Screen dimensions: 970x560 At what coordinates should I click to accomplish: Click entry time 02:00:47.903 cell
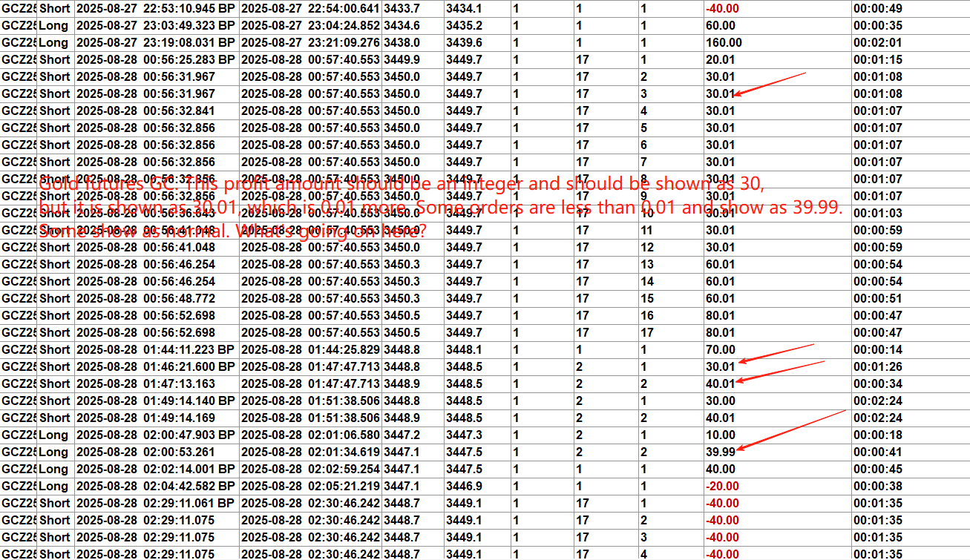tap(157, 435)
